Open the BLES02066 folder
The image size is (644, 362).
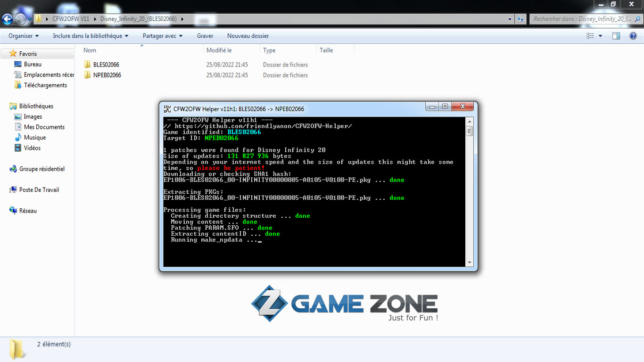point(106,65)
